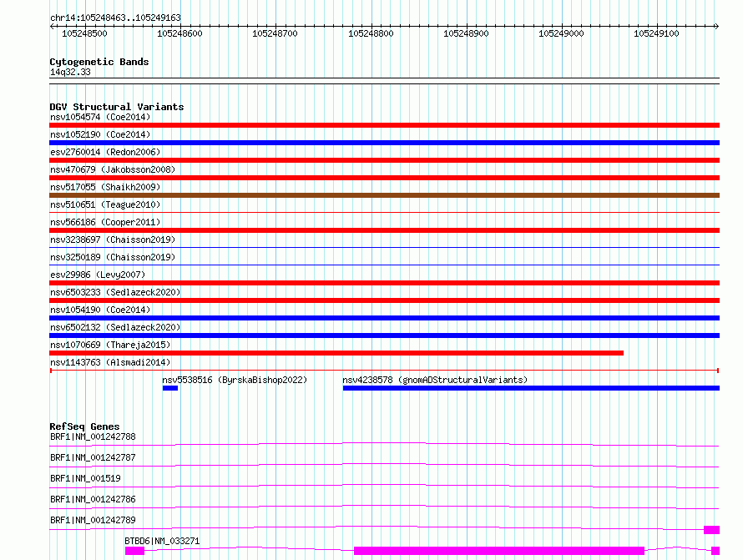This screenshot has width=743, height=560.
Task: Click ruler position 105248900
Action: (467, 33)
